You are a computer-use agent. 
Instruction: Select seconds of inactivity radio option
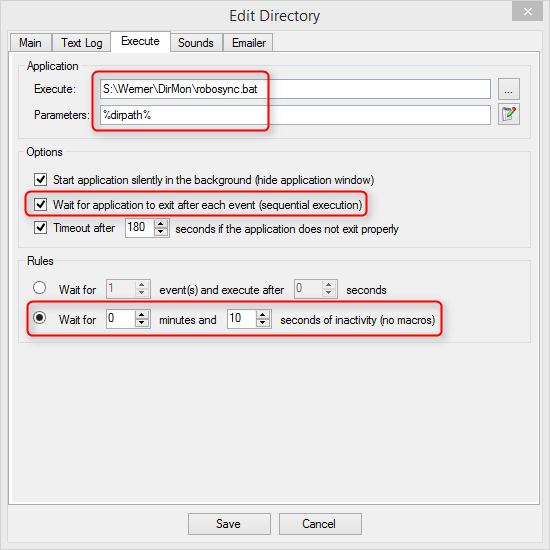39,317
